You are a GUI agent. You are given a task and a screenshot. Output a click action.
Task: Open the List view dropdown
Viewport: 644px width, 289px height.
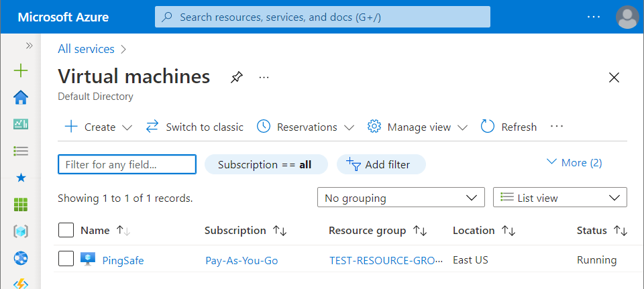pyautogui.click(x=559, y=198)
